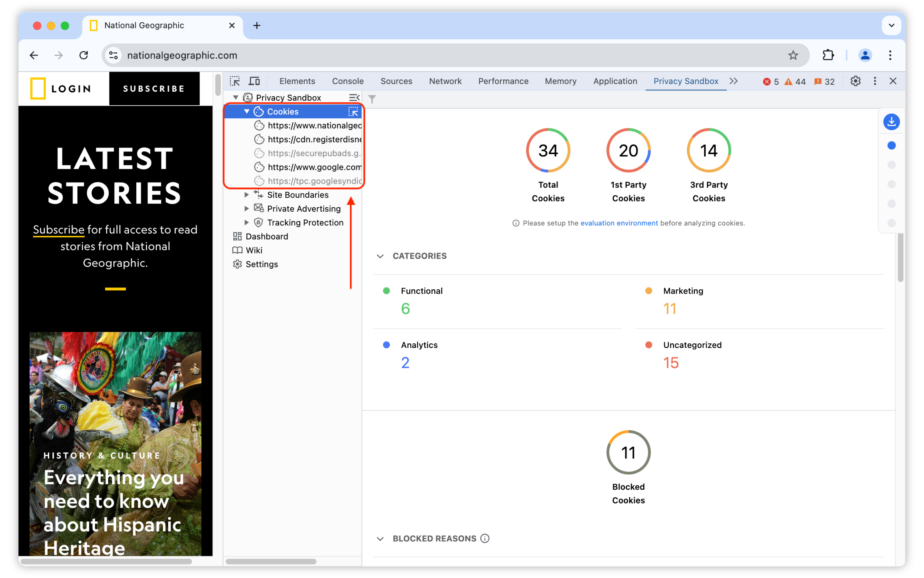924x578 pixels.
Task: Click the info icon next to Blocked Reasons
Action: pyautogui.click(x=485, y=538)
